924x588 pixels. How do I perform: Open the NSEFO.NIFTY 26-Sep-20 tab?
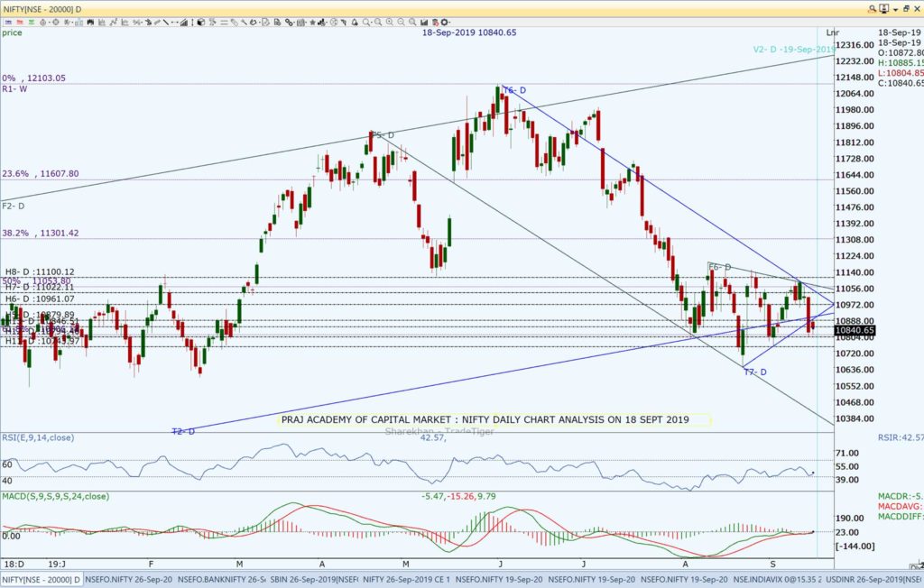point(129,580)
